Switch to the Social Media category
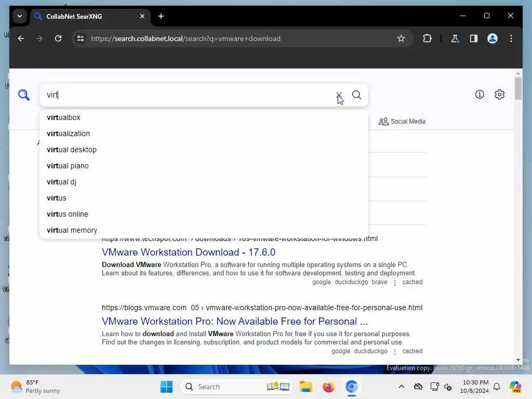 point(402,122)
